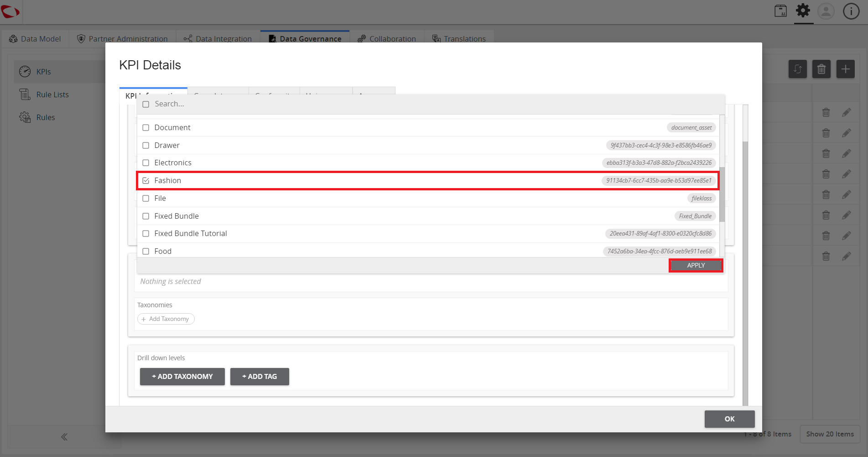The width and height of the screenshot is (868, 457).
Task: Delete the last KPI row via trash icon
Action: (826, 256)
